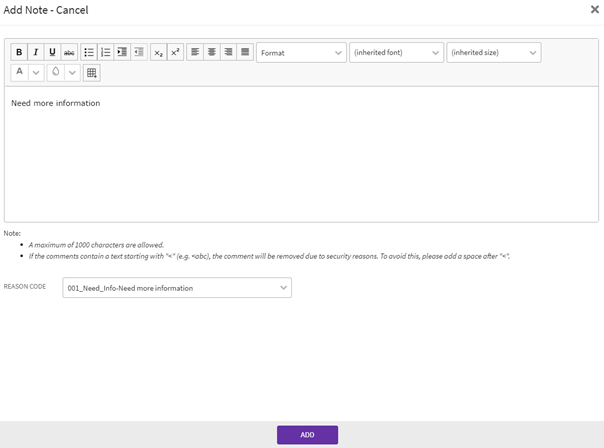Increase the text indent
The width and height of the screenshot is (604, 448).
[122, 52]
